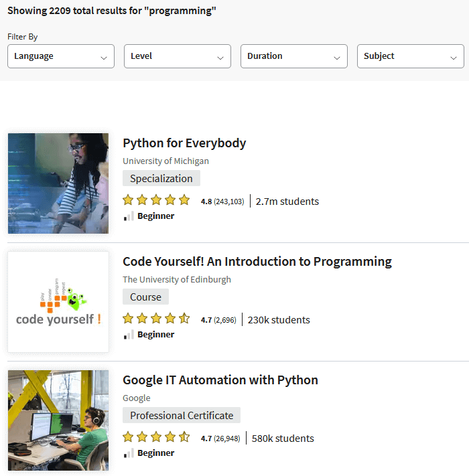Viewport: 469px width, 476px height.
Task: Open Code Yourself! An Introduction to Programming
Action: tap(257, 262)
